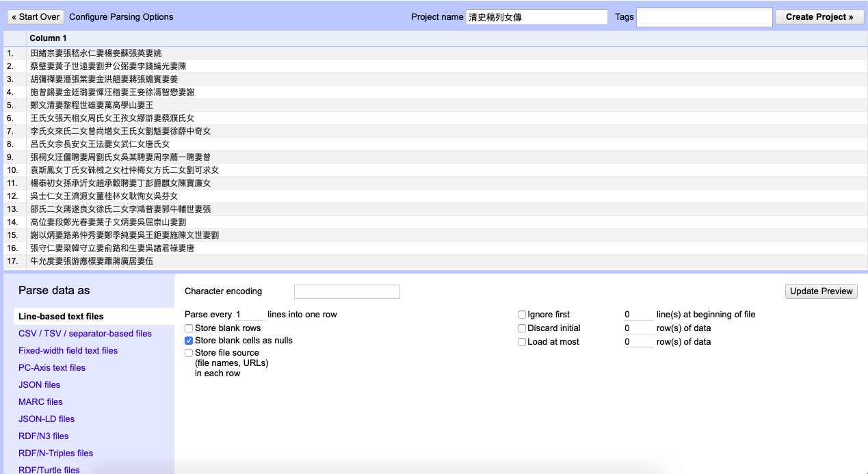This screenshot has height=474, width=868.
Task: Select MARC files format
Action: click(40, 402)
